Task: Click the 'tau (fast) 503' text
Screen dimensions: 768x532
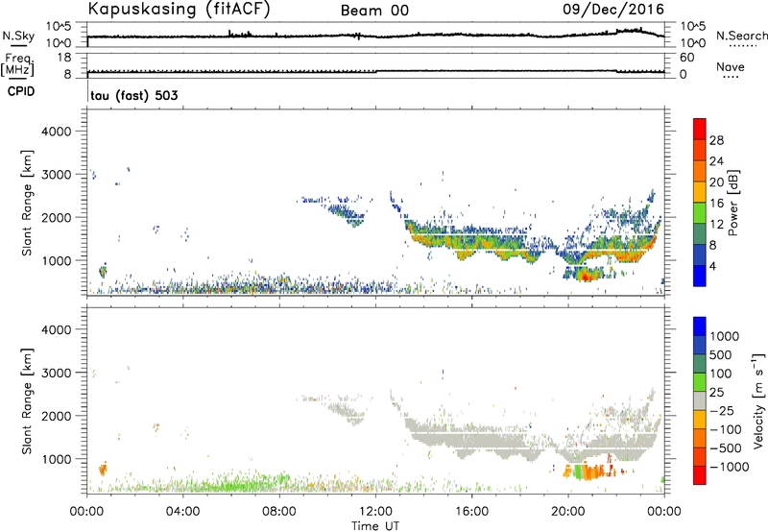Action: tap(134, 95)
